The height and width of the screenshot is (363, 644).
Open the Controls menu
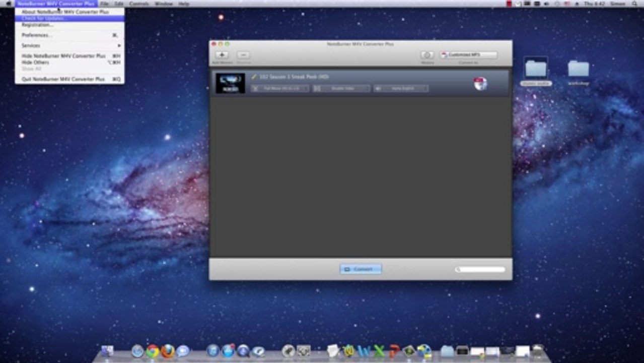139,4
